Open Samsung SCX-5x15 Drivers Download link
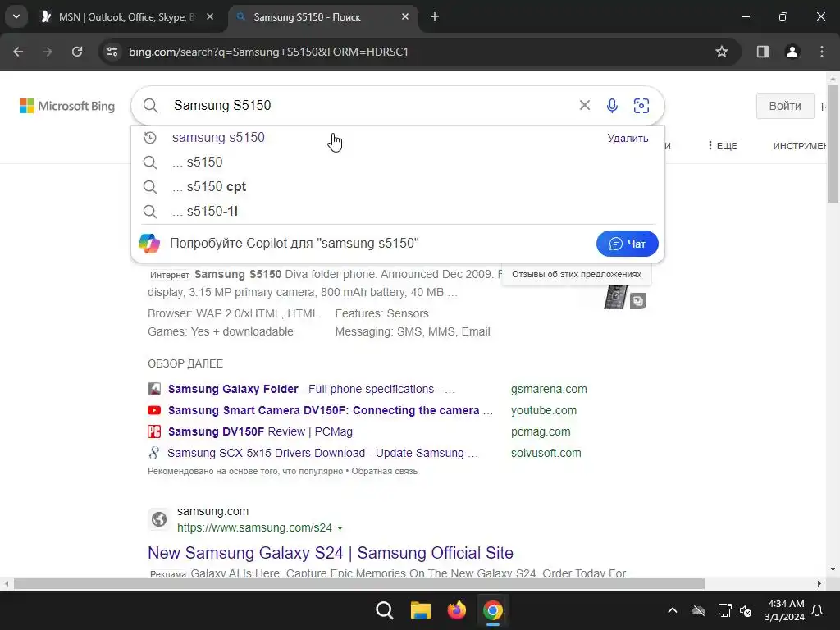 pos(322,453)
